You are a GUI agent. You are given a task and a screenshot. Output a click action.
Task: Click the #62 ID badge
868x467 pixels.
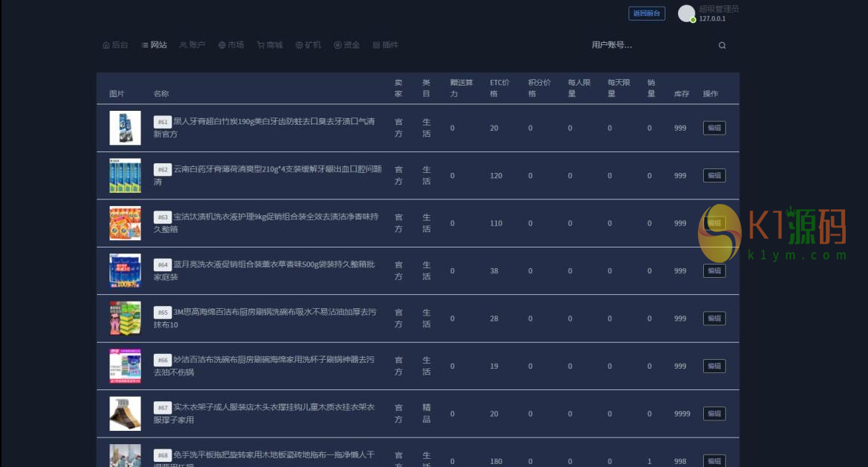pyautogui.click(x=162, y=169)
